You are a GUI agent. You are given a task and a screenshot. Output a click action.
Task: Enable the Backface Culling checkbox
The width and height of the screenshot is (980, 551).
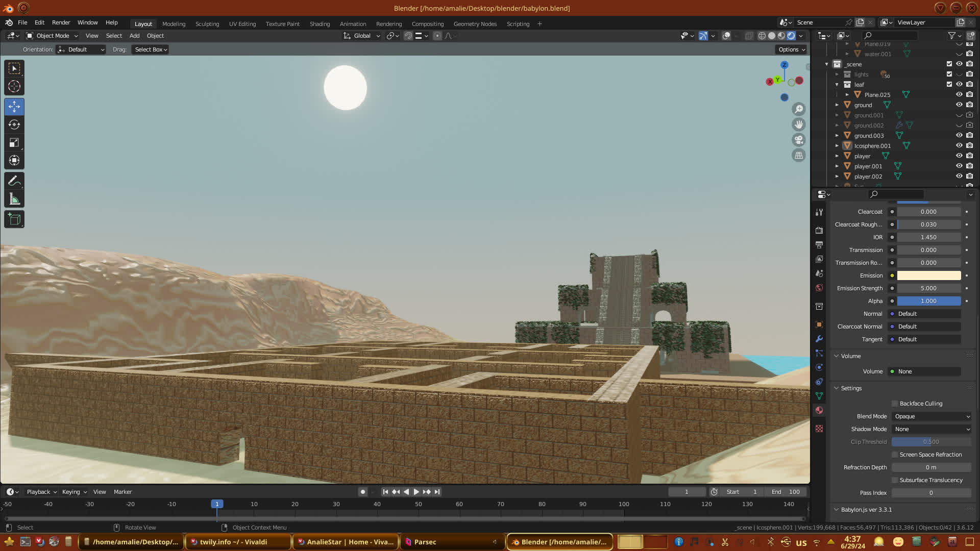click(895, 404)
